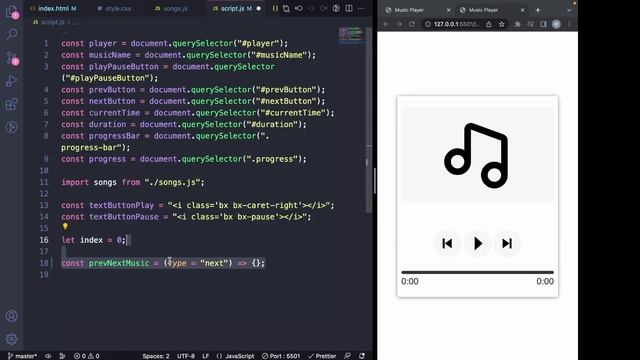640x360 pixels.
Task: Click the open changes icon in the editor toolbar
Action: tap(299, 8)
